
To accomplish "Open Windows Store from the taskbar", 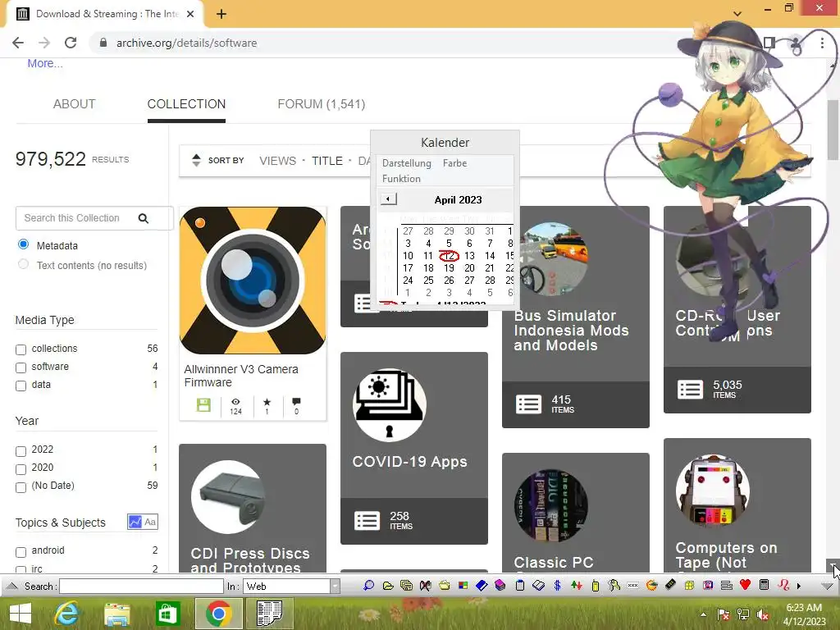I will (167, 614).
